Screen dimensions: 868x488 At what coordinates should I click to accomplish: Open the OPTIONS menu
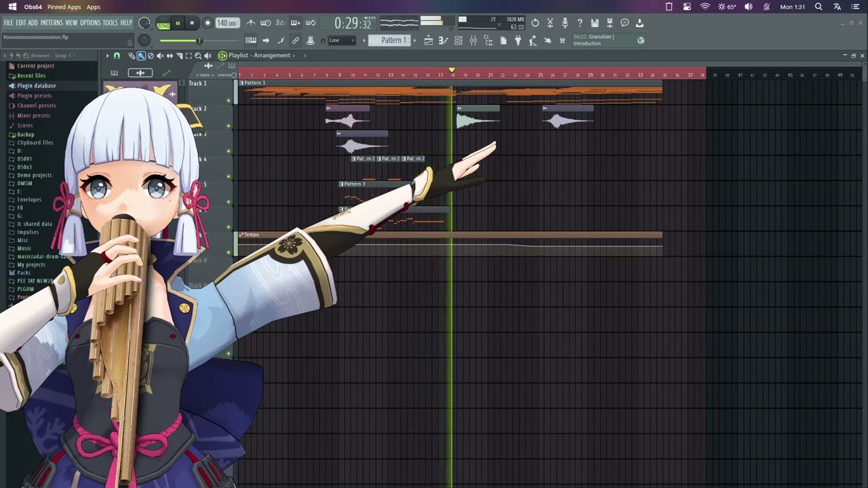click(x=90, y=23)
